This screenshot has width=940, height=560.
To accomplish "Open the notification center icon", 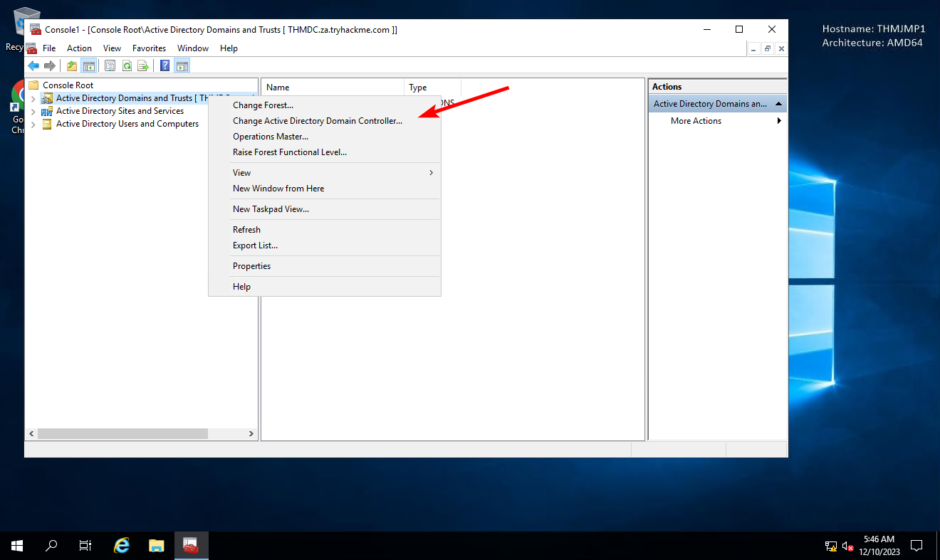I will point(916,546).
